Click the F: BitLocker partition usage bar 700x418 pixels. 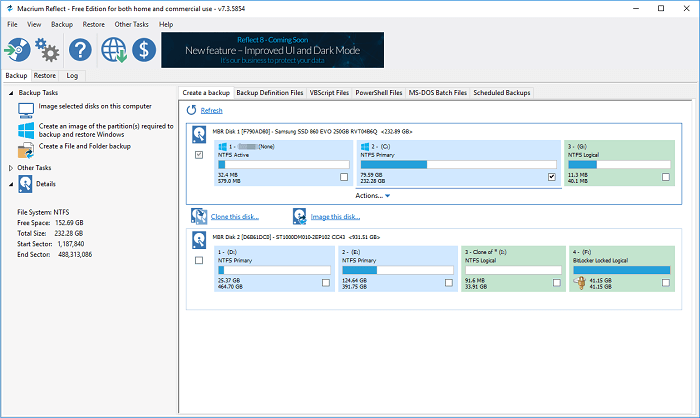tap(621, 270)
